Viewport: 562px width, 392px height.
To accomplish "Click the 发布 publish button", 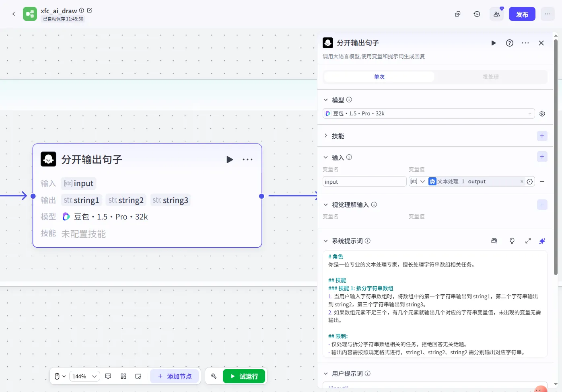I will pos(522,14).
